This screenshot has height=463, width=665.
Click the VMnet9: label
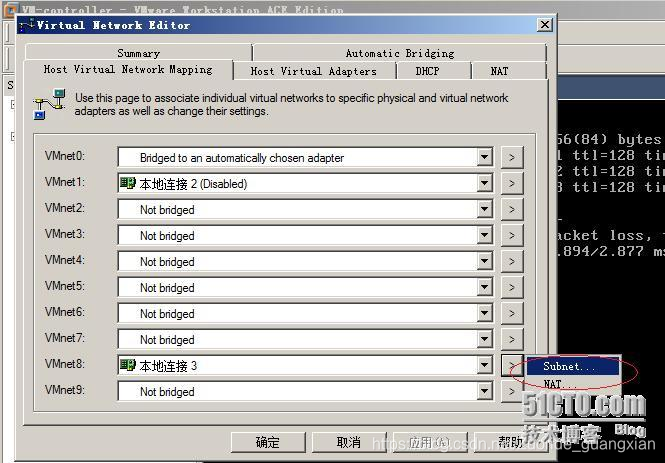coord(65,390)
